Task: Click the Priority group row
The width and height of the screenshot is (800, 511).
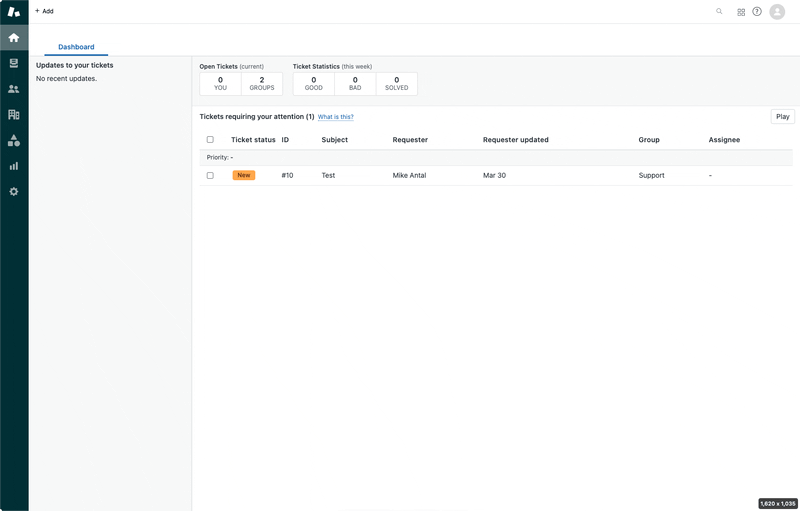Action: (496, 158)
